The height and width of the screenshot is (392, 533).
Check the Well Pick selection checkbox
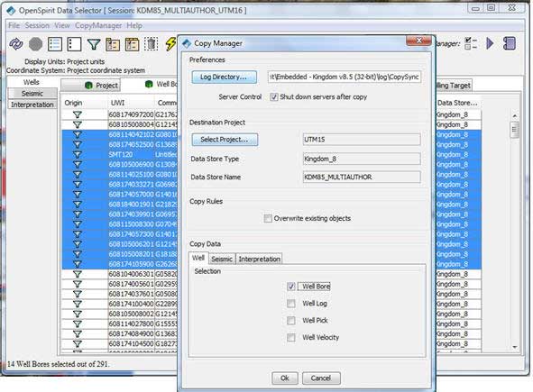pos(291,320)
